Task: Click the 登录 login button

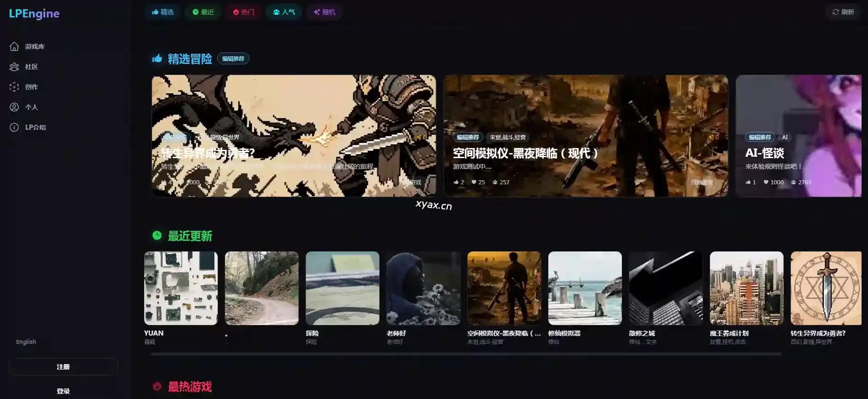Action: 63,391
